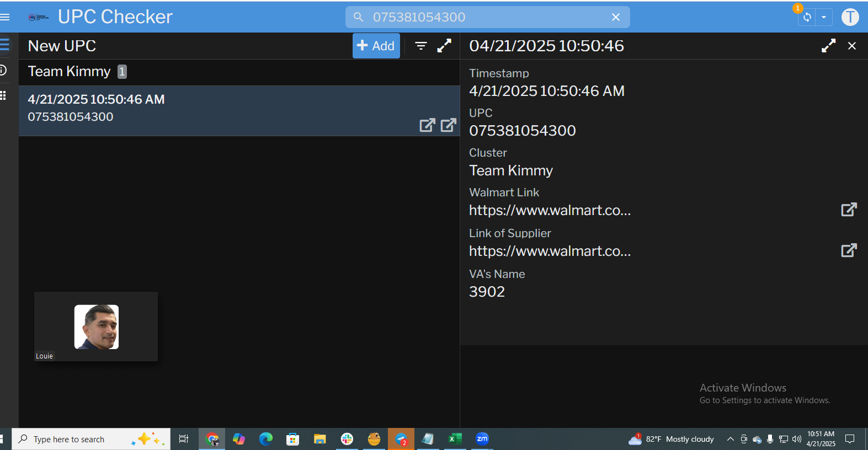This screenshot has width=868, height=450.
Task: Open the T user profile avatar
Action: pyautogui.click(x=850, y=17)
